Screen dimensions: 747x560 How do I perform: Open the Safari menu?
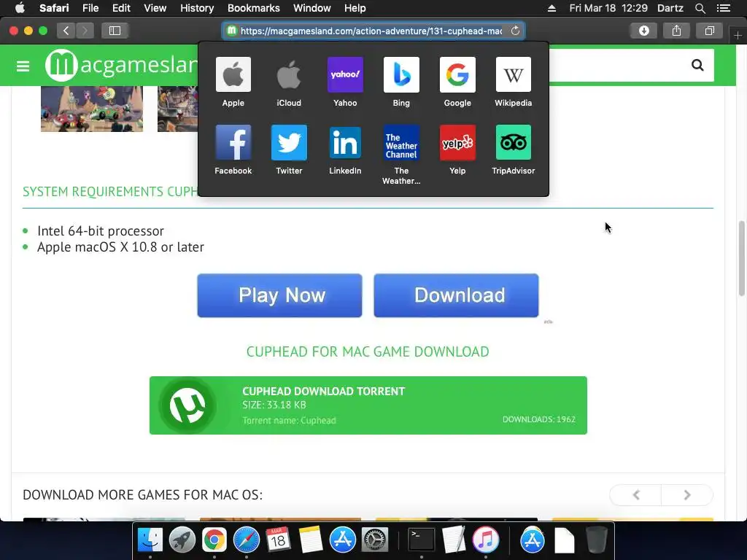[54, 8]
